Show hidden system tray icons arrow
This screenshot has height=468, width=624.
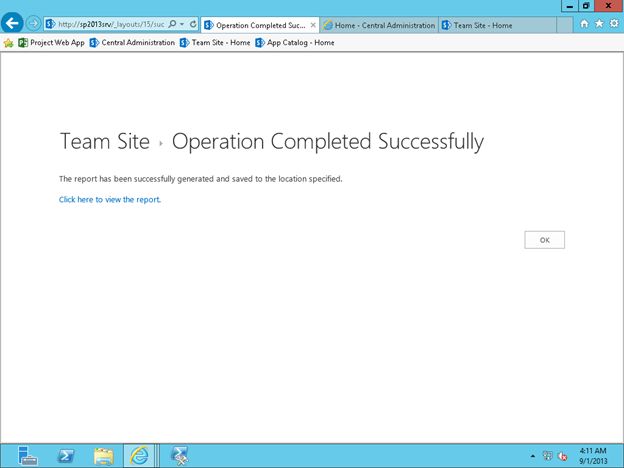[533, 456]
